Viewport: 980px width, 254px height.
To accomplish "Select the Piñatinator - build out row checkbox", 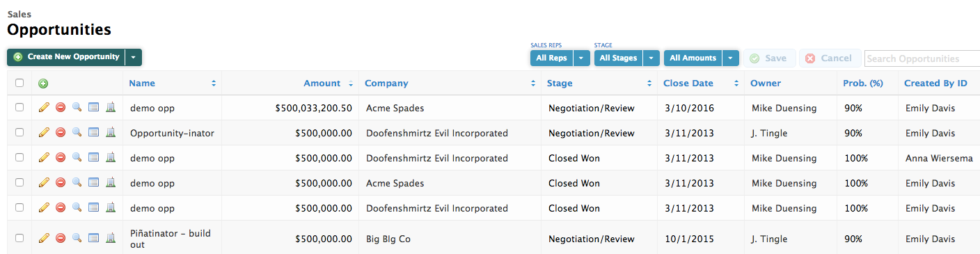I will pos(19,238).
